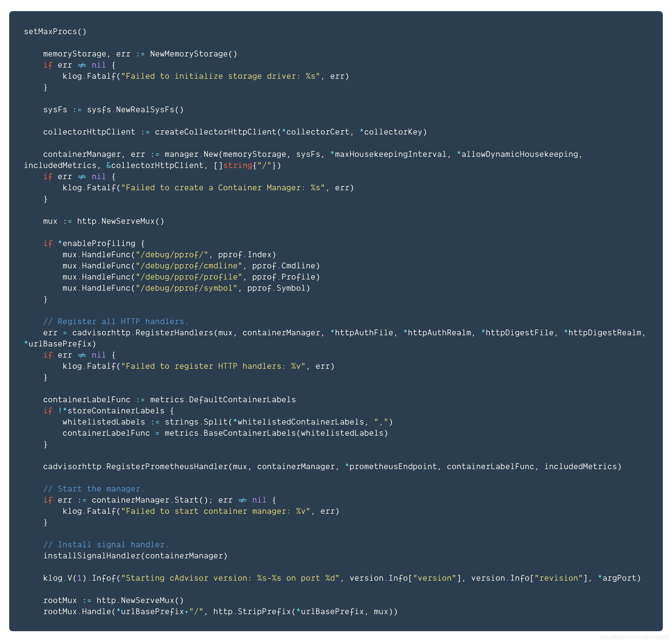This screenshot has width=672, height=643.
Task: Click http.StripPrefix on the last line
Action: pyautogui.click(x=252, y=612)
